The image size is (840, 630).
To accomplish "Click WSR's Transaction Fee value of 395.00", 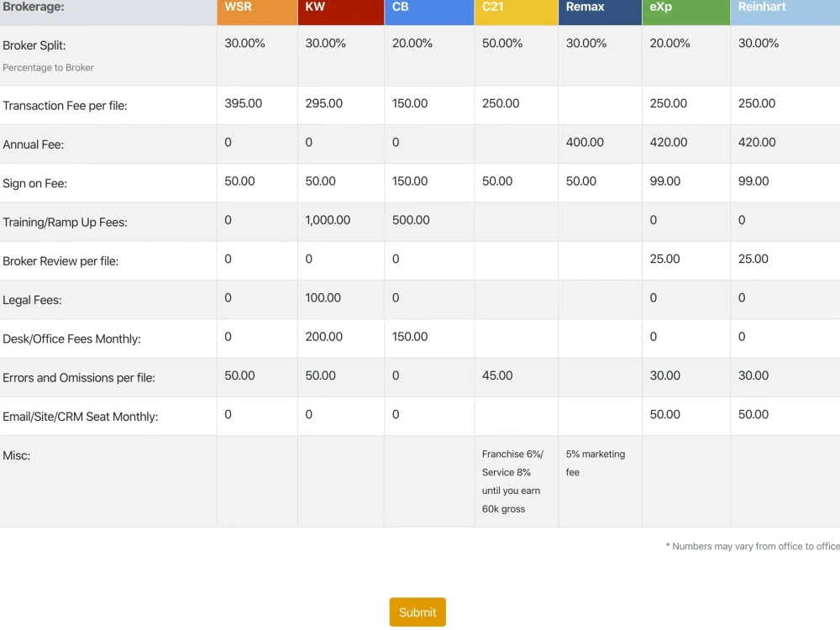I will coord(245,104).
